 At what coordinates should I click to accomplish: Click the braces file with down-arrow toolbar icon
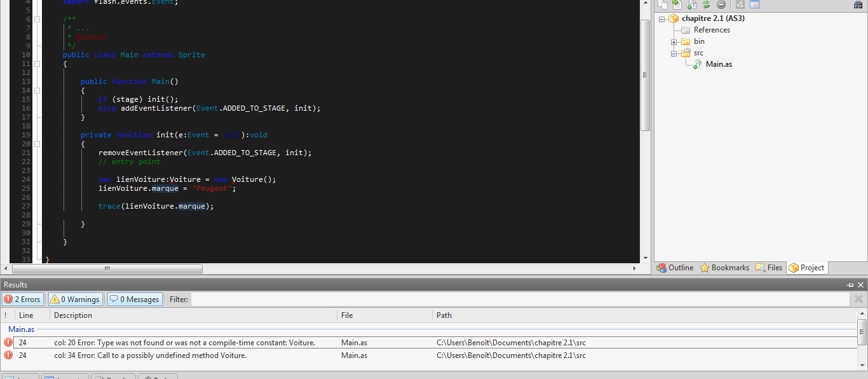[x=692, y=4]
